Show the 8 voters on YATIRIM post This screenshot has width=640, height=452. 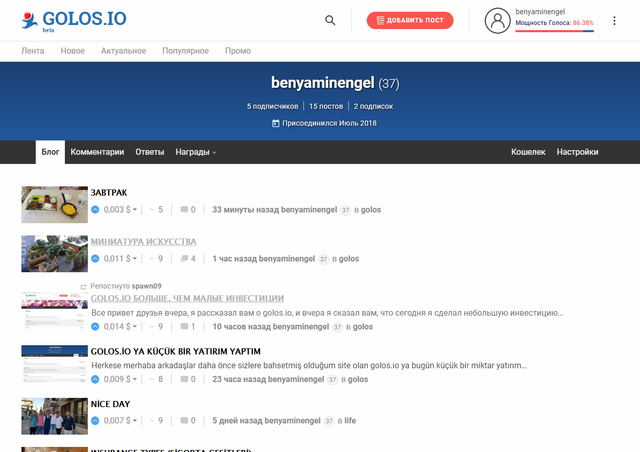(x=156, y=379)
